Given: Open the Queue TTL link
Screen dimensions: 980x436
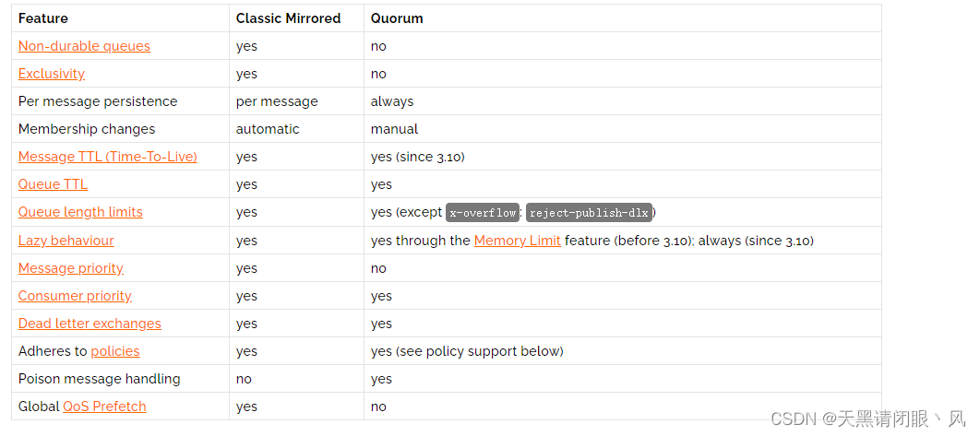Looking at the screenshot, I should coord(54,184).
